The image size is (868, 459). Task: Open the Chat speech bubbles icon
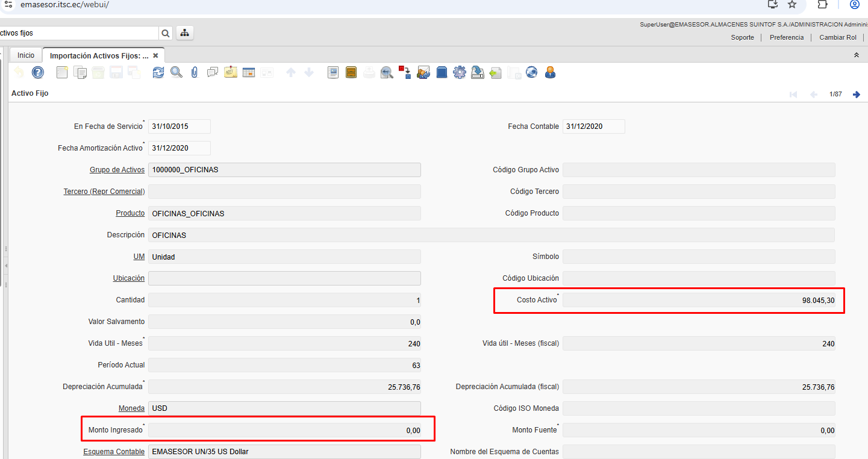[212, 73]
